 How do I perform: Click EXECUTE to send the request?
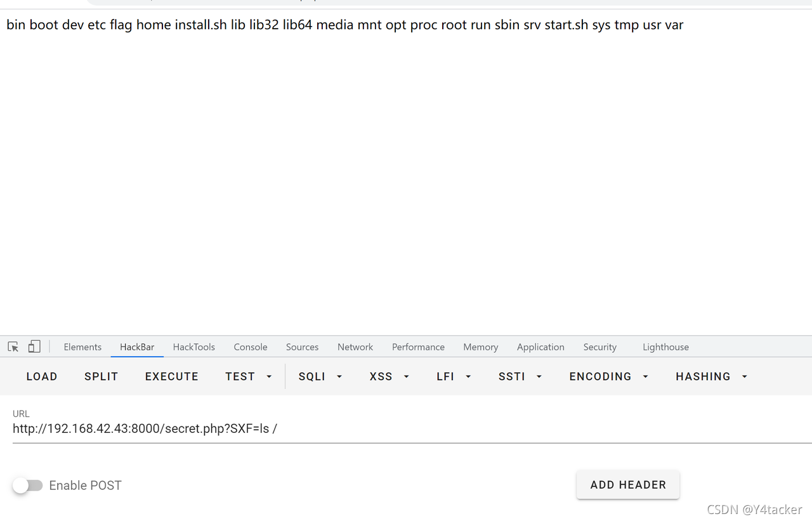pos(172,376)
